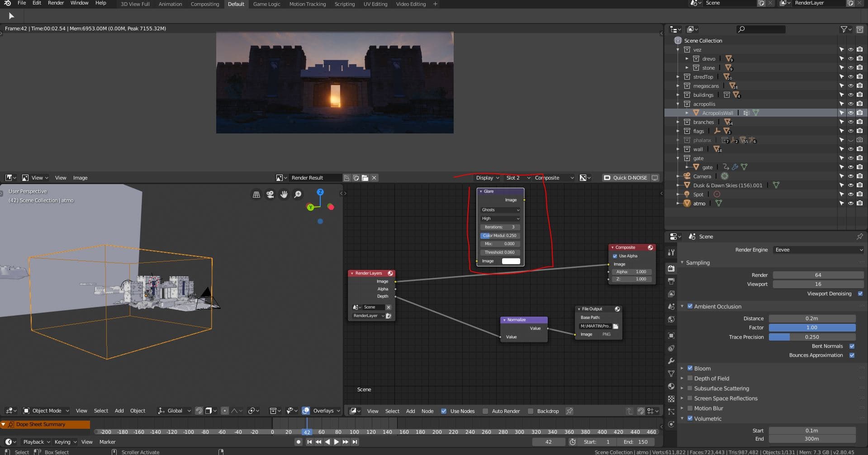
Task: Open the Render Engine dropdown showing Eevee
Action: [818, 250]
